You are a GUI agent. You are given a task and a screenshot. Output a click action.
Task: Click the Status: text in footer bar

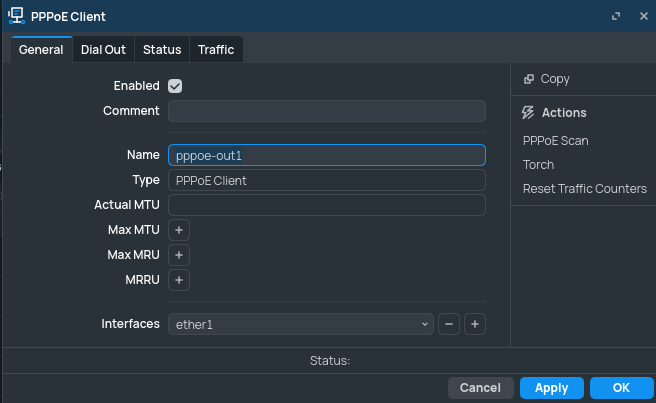(x=330, y=361)
